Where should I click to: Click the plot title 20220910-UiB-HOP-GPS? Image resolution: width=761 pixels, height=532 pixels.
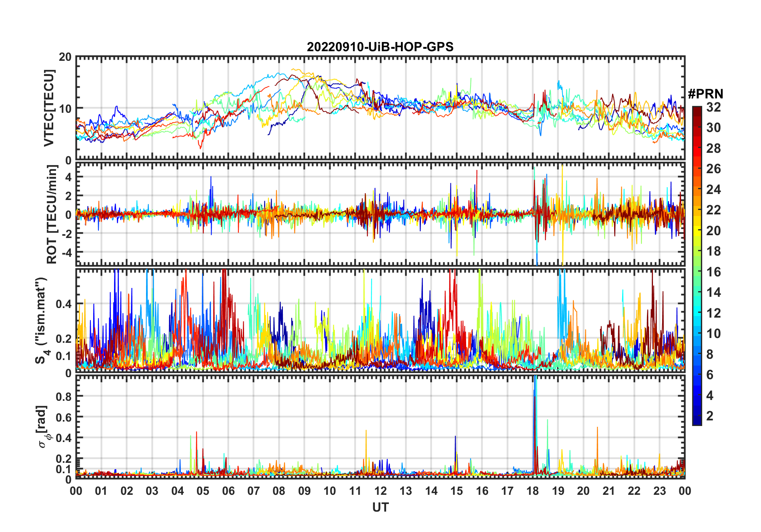tap(380, 47)
